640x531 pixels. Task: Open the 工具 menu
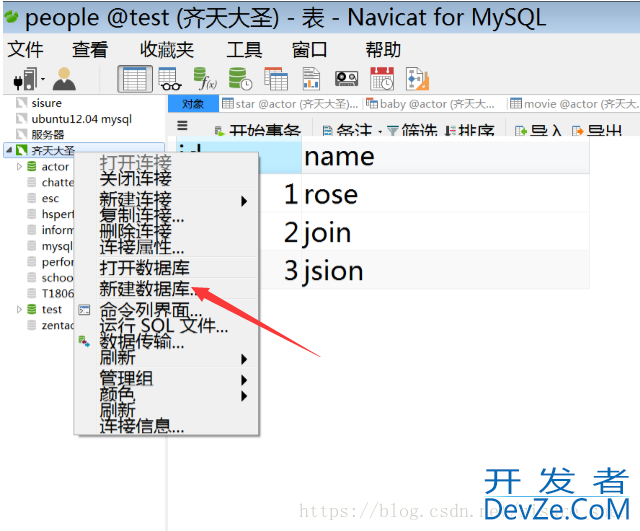point(244,50)
